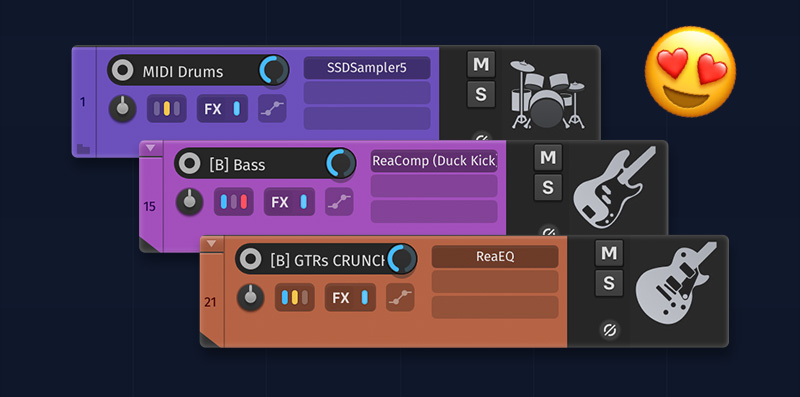
Task: Click the [B] GTRs CRUNCH track name
Action: [328, 260]
